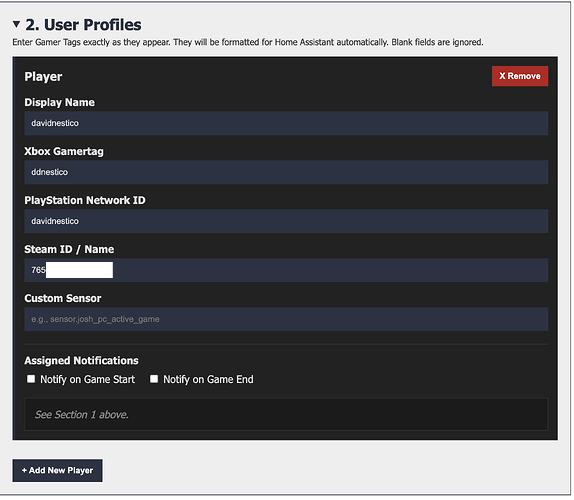
Task: Focus the PlayStation Network ID field
Action: click(x=287, y=221)
